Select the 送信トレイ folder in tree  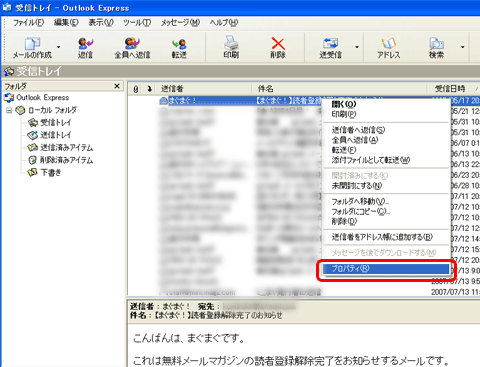[56, 135]
